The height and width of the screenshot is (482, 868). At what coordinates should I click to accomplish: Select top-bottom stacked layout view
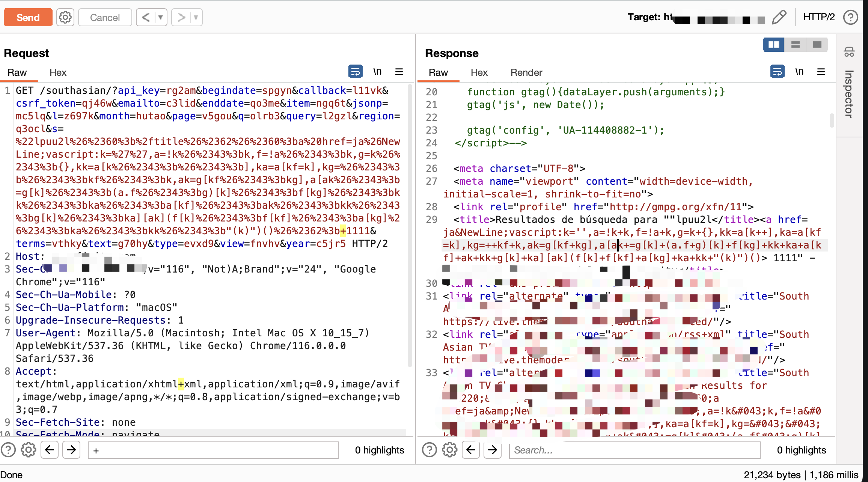tap(795, 45)
